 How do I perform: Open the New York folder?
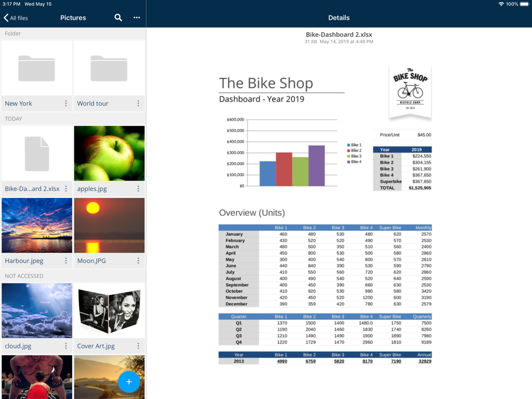click(37, 68)
